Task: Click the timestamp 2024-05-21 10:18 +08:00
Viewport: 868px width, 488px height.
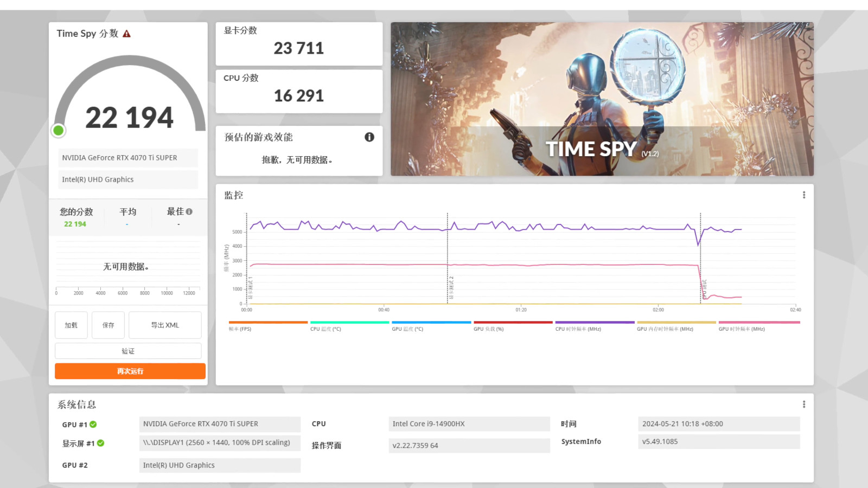Action: coord(719,424)
